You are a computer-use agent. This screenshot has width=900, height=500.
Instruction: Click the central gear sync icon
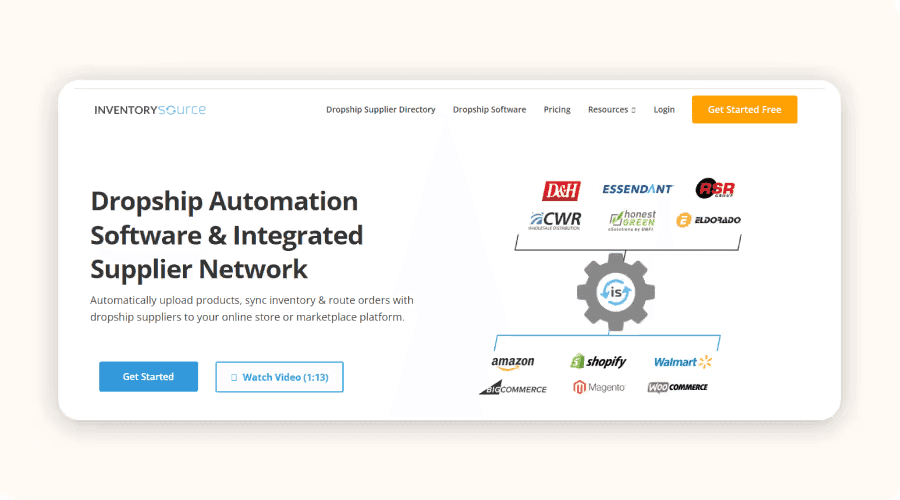coord(615,292)
